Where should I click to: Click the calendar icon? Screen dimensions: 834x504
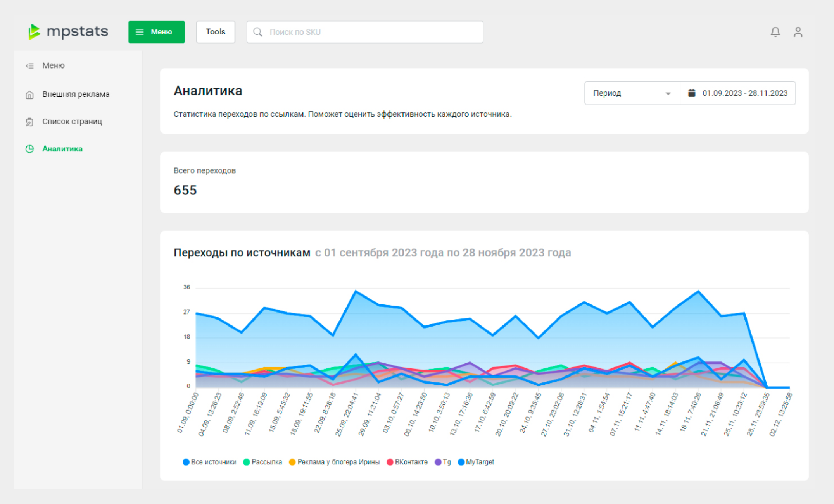[x=691, y=93]
